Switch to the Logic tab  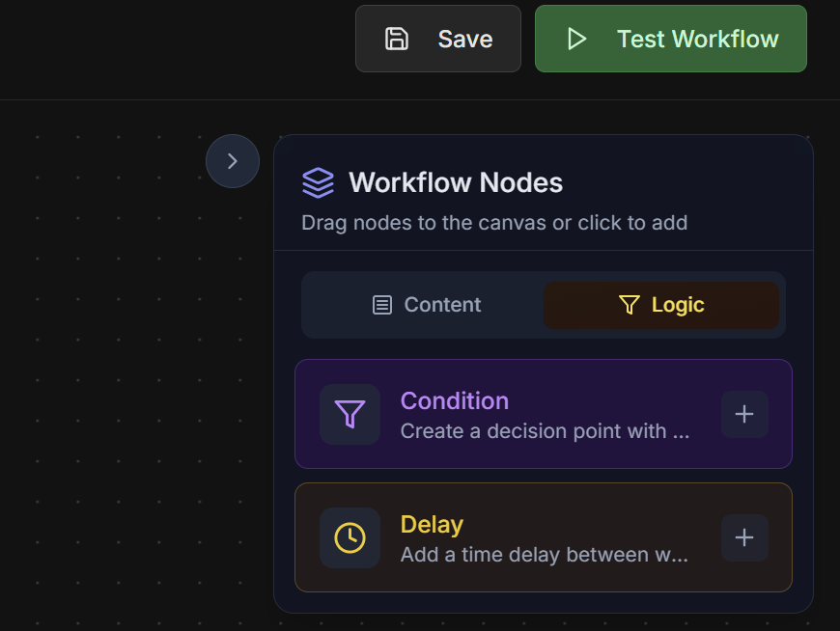[x=661, y=305]
